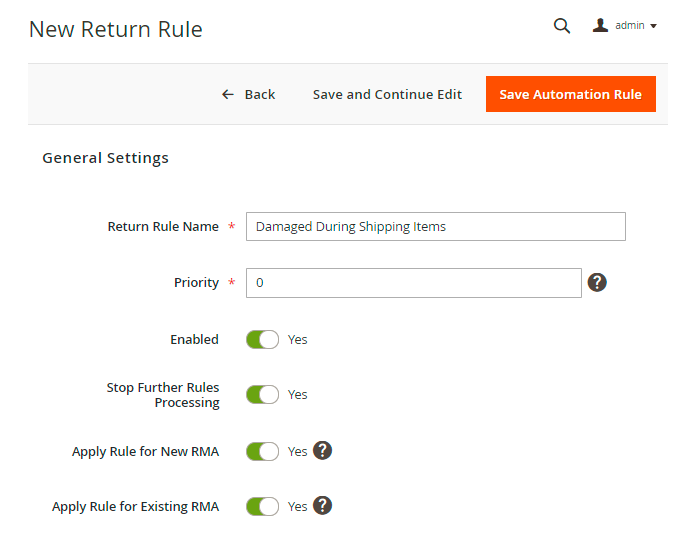Turn off Apply Rule for New RMA
Screen dimensions: 678x546
pyautogui.click(x=262, y=451)
